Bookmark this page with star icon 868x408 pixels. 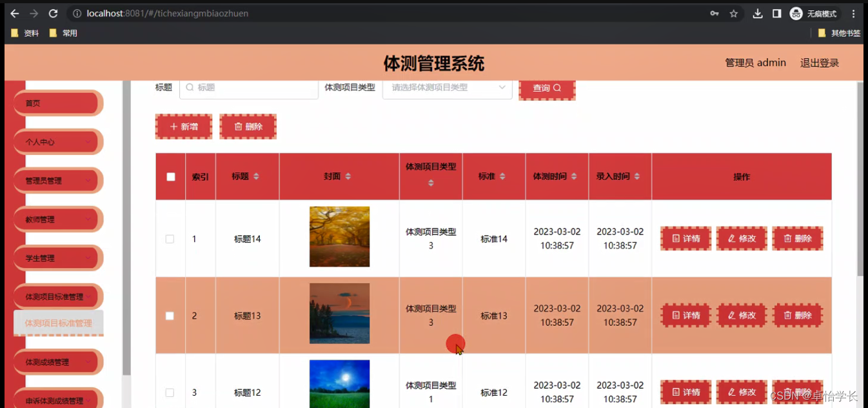click(x=733, y=14)
